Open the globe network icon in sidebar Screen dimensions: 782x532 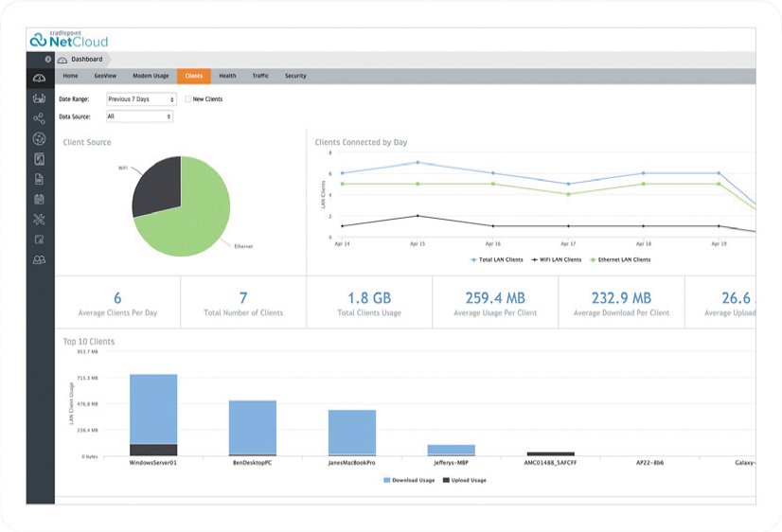tap(39, 138)
